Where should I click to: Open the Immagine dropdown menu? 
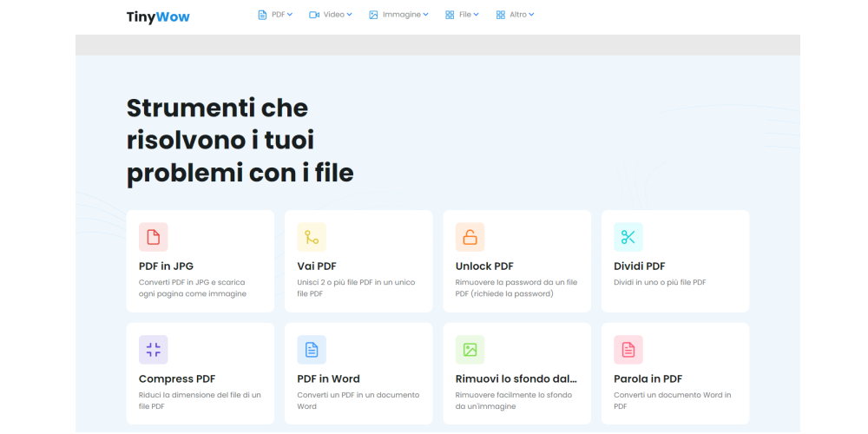[398, 15]
